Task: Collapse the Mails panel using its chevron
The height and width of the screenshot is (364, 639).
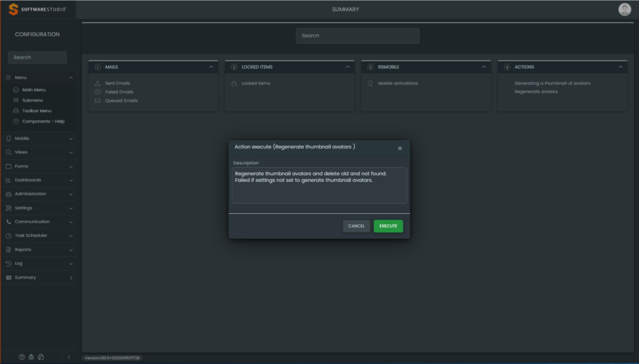Action: 211,67
